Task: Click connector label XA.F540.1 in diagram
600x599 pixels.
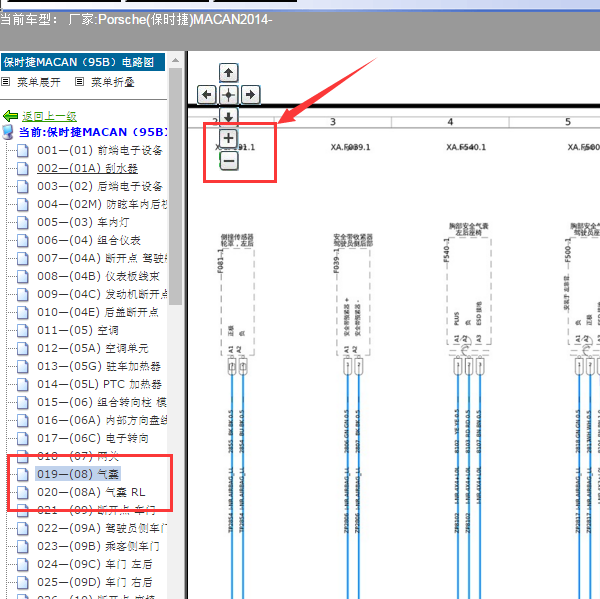Action: (x=466, y=147)
